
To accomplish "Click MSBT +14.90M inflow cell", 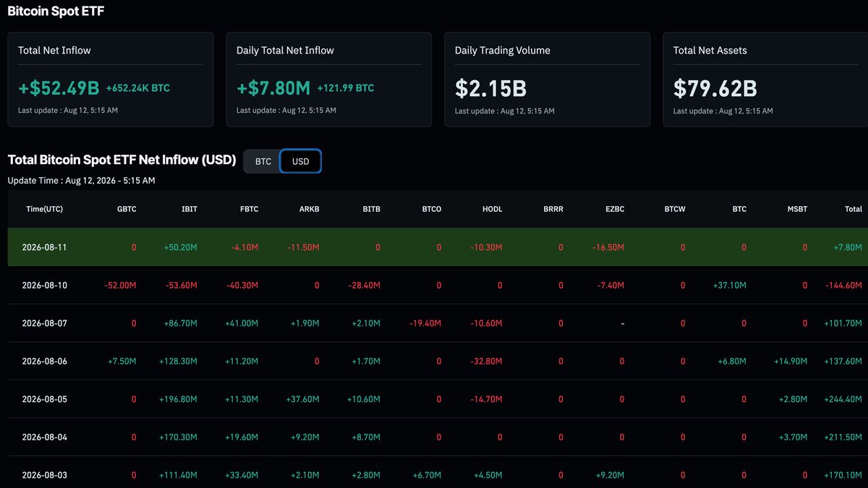I will coord(790,361).
